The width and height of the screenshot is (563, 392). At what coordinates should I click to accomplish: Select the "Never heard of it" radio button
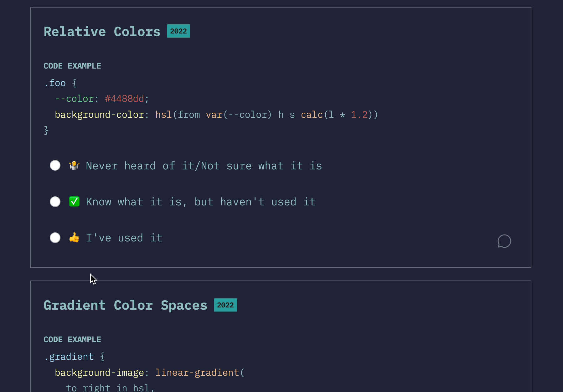[x=55, y=165]
